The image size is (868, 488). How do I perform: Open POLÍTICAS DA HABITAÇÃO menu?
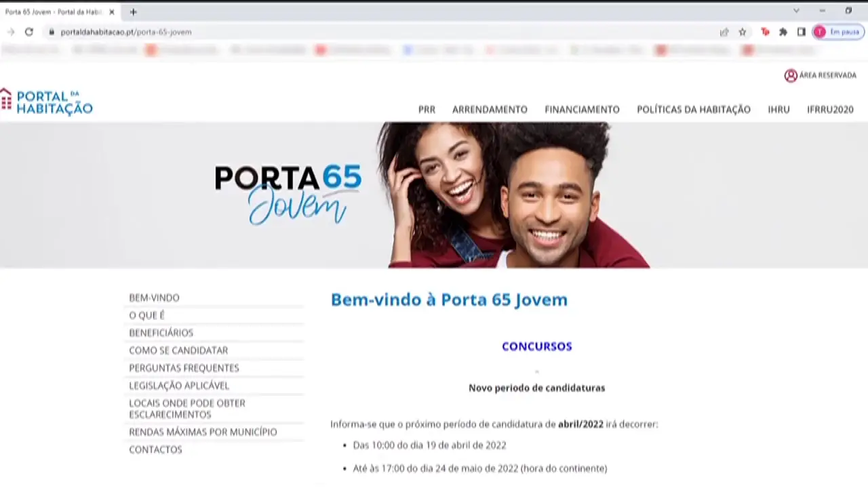coord(694,109)
